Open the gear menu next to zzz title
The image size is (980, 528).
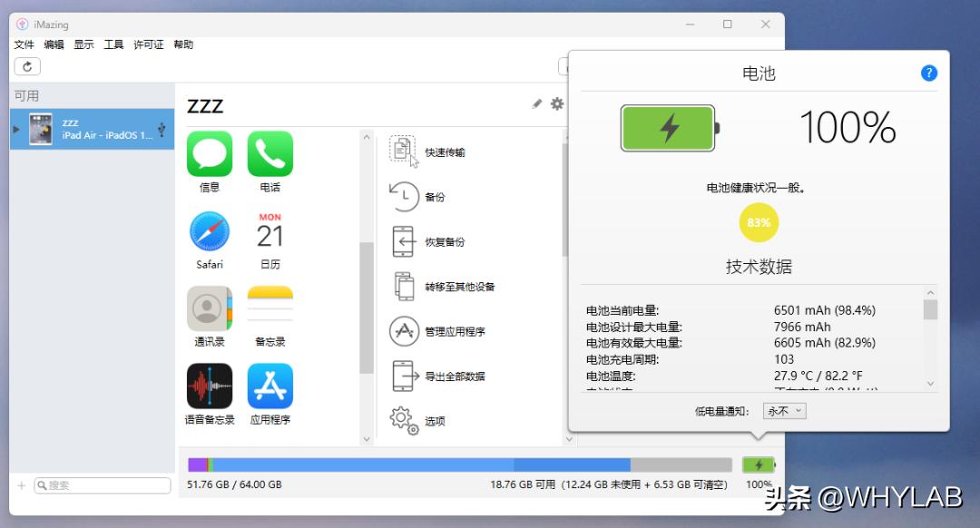(x=556, y=104)
